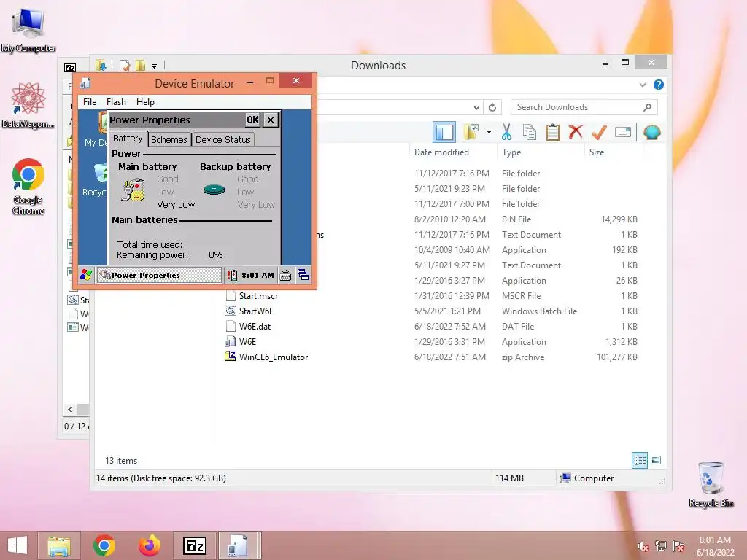Click the Device Emulator title bar icon
747x560 pixels.
click(86, 83)
